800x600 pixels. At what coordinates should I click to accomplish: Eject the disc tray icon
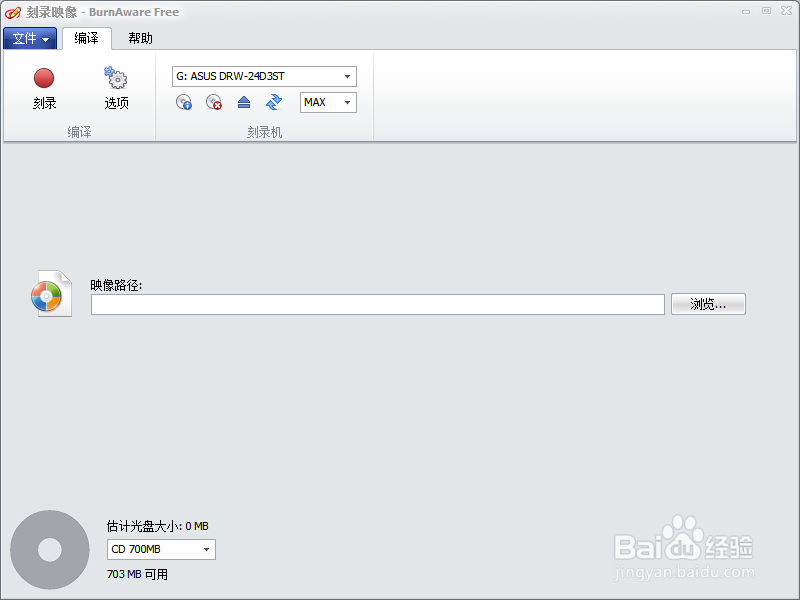pos(244,102)
